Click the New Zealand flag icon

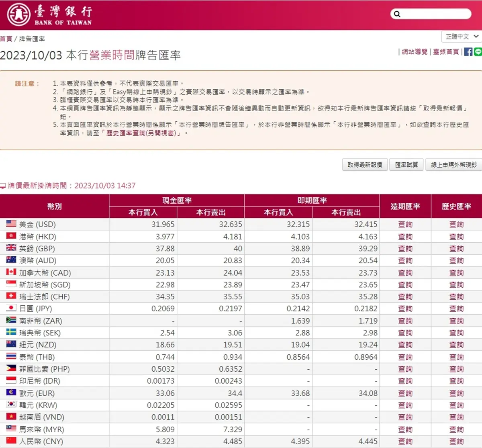[x=11, y=344]
